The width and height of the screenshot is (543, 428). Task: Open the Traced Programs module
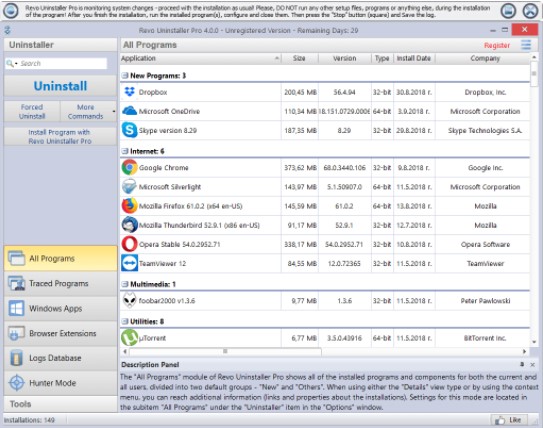pyautogui.click(x=61, y=283)
